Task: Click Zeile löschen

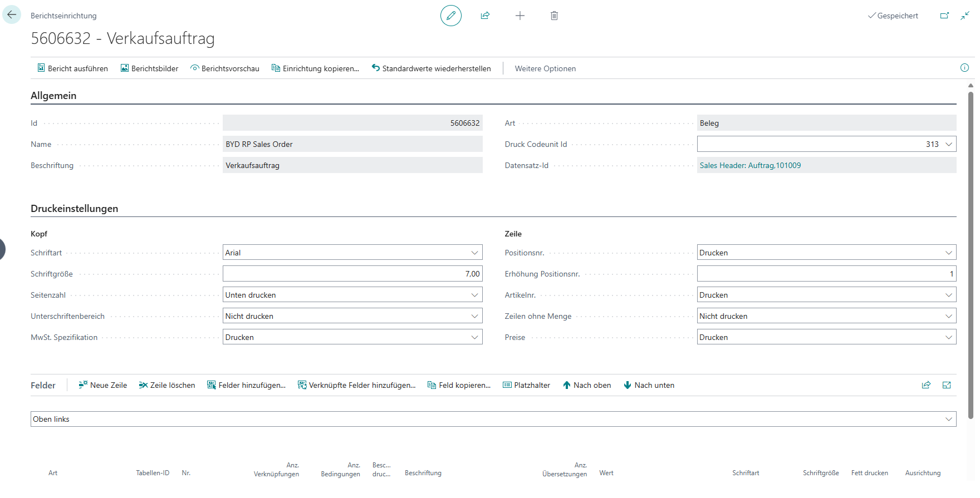Action: (166, 385)
